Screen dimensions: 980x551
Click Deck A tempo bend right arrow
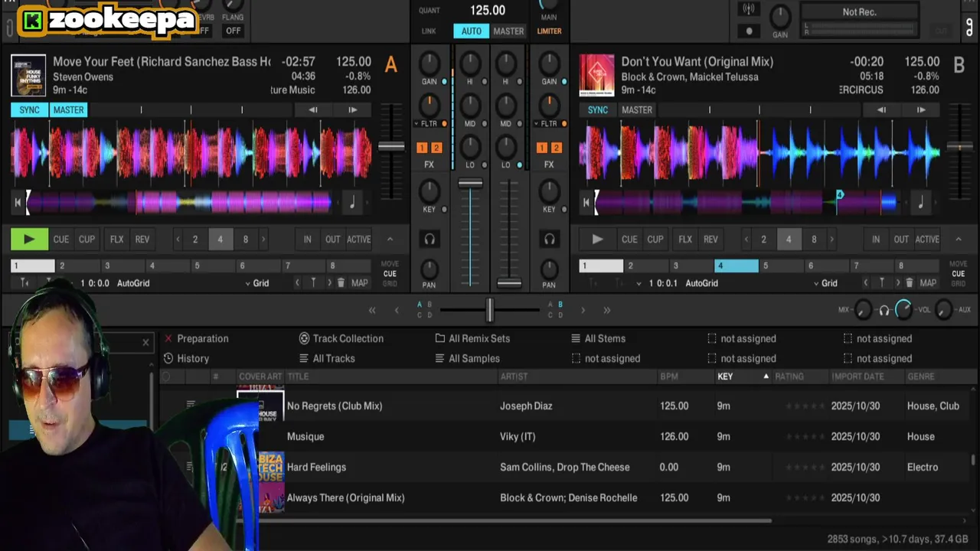[x=352, y=110]
